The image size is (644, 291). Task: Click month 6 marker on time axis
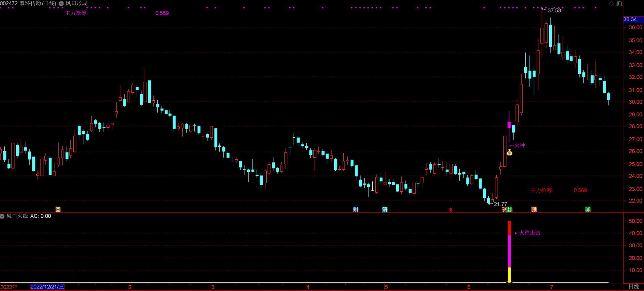(469, 287)
